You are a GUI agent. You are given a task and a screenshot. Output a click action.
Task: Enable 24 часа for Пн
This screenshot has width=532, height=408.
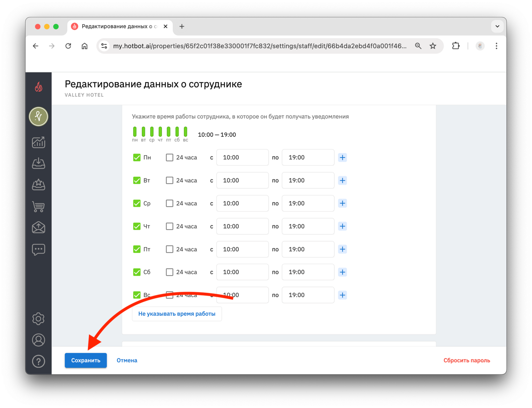click(x=169, y=158)
